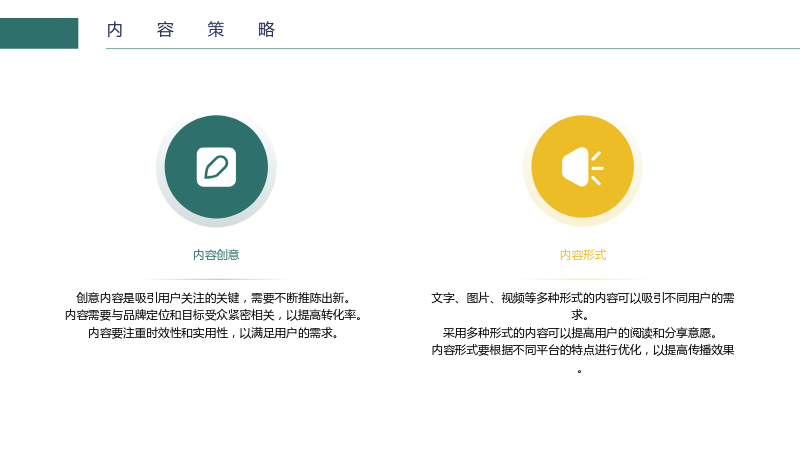Select the line about 品牌定位和目标受众
Viewport: 800px width, 450px height.
213,315
